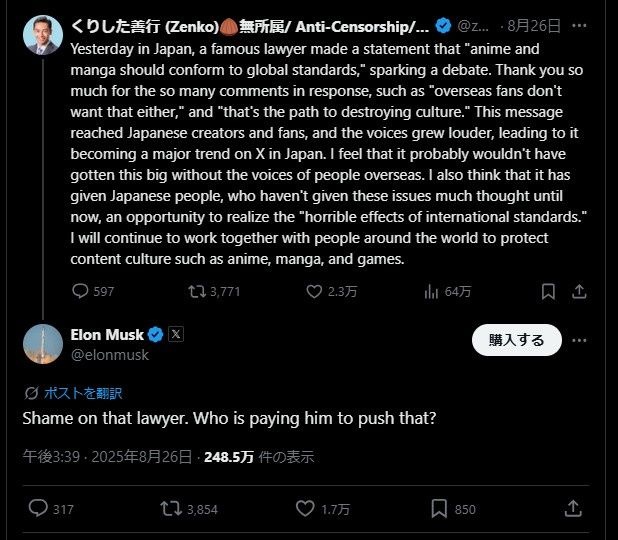The image size is (618, 540).
Task: Like Zenko's post with 2.3万 likes
Action: [314, 292]
